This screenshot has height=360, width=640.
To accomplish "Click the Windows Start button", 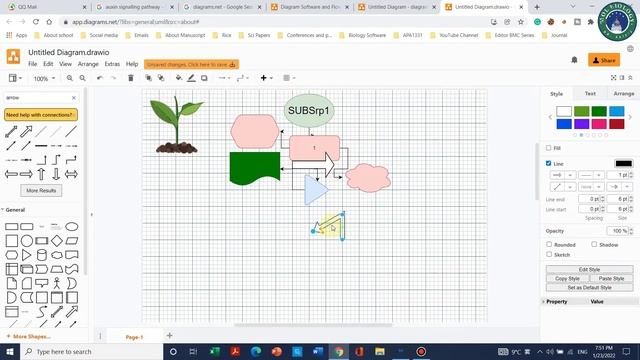I will (10, 351).
